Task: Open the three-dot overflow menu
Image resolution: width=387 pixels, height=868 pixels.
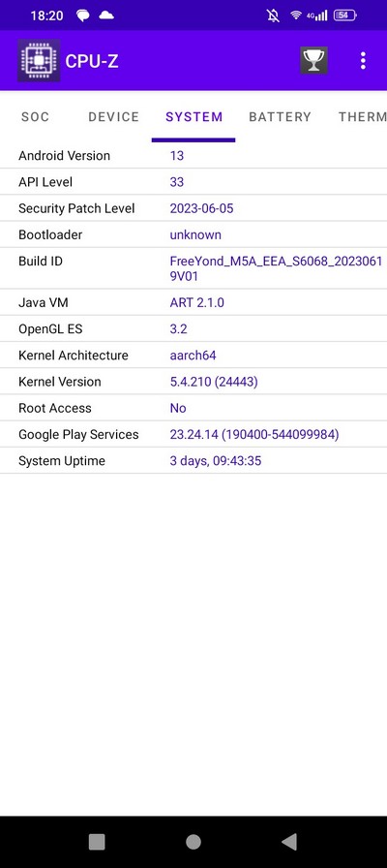Action: [363, 60]
